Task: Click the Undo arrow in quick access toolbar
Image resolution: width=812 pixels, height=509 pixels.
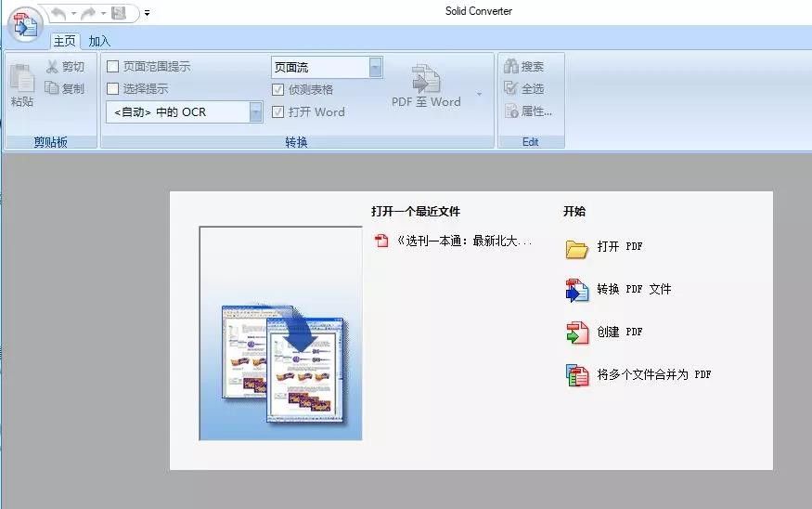Action: pos(58,14)
